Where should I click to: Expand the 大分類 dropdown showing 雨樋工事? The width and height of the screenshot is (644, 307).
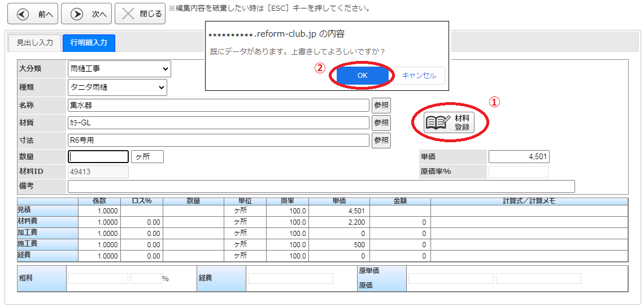119,69
